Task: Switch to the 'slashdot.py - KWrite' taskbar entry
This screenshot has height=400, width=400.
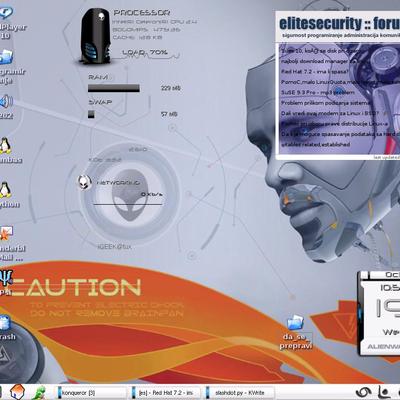Action: [x=239, y=393]
